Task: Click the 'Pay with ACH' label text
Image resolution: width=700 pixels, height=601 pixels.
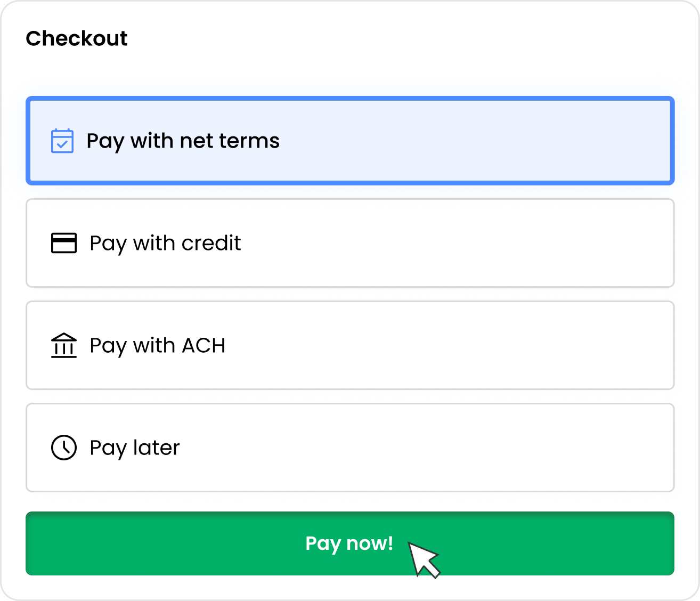Action: coord(158,346)
